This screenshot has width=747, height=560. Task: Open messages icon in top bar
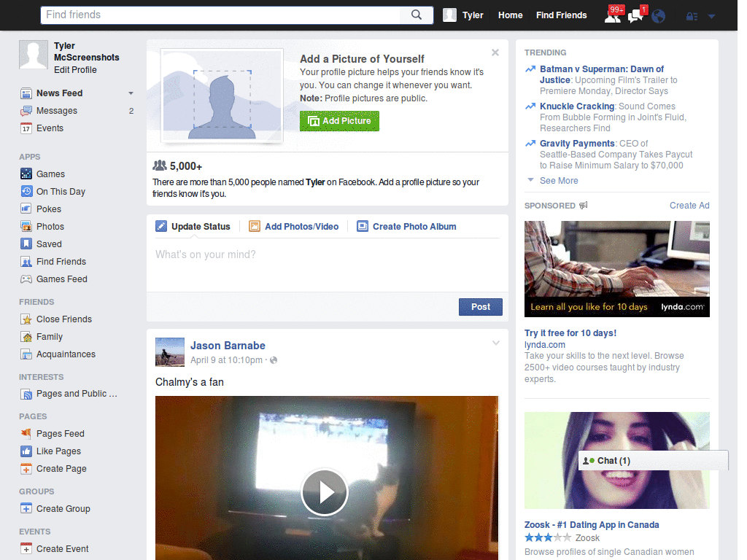click(635, 16)
